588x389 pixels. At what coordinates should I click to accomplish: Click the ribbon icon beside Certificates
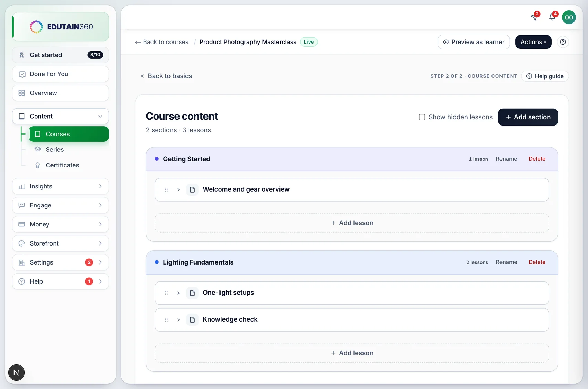[38, 165]
